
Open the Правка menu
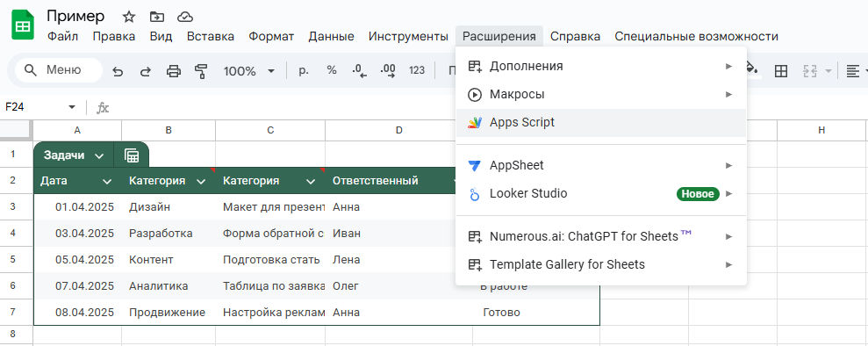114,37
